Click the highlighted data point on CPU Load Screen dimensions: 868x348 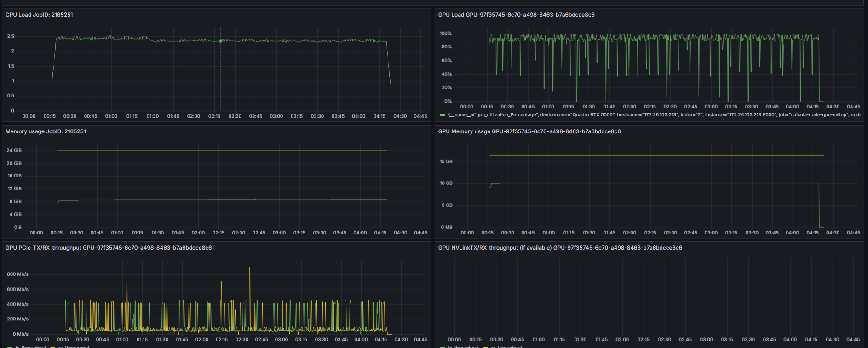(220, 41)
